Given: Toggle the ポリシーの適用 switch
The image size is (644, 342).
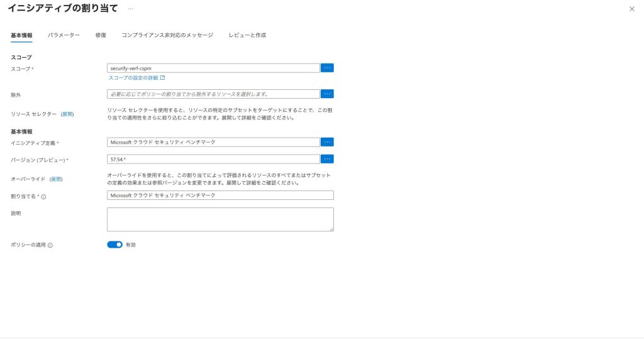Looking at the screenshot, I should coord(114,245).
